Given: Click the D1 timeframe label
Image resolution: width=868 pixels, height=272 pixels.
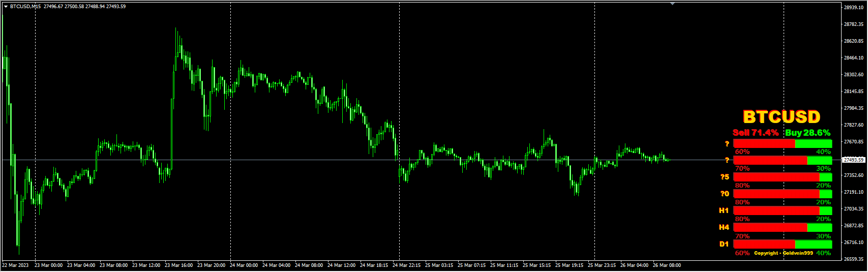Looking at the screenshot, I should coord(724,244).
